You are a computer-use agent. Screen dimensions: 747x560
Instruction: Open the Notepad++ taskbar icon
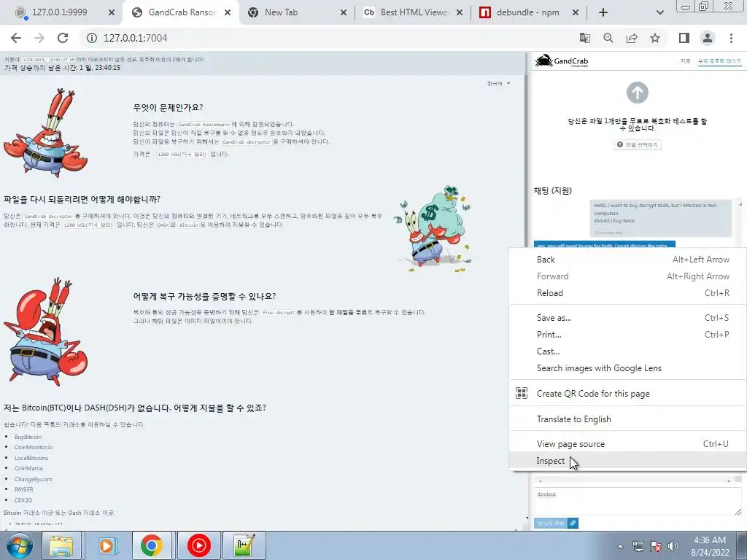click(244, 545)
